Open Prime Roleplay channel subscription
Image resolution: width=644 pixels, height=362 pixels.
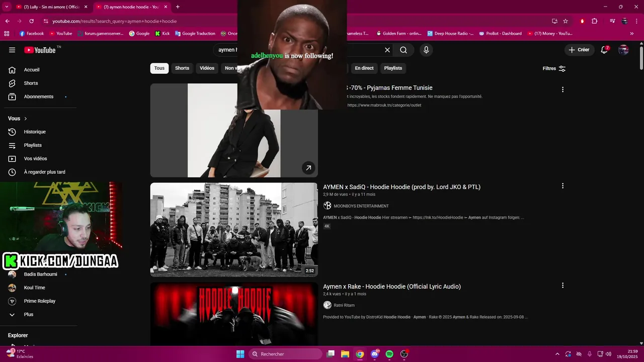point(39,301)
